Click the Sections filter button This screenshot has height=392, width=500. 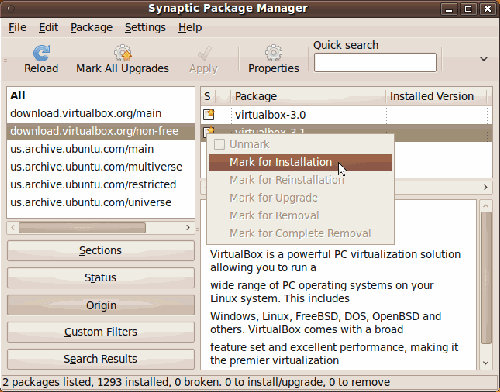(x=101, y=250)
